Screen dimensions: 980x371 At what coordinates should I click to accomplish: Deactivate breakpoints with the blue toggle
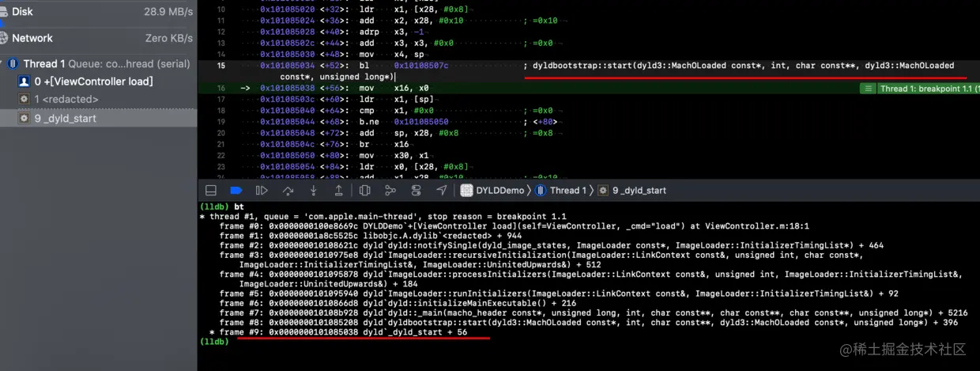(x=236, y=191)
